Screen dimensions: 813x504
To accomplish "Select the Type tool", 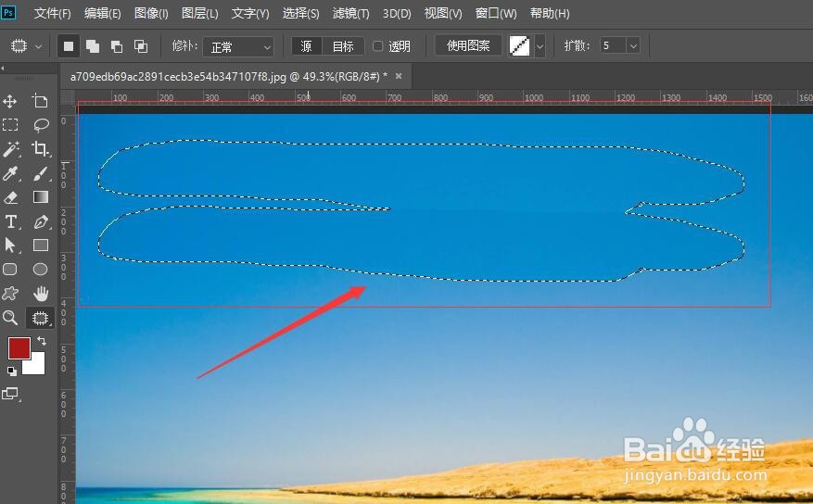I will (x=10, y=221).
